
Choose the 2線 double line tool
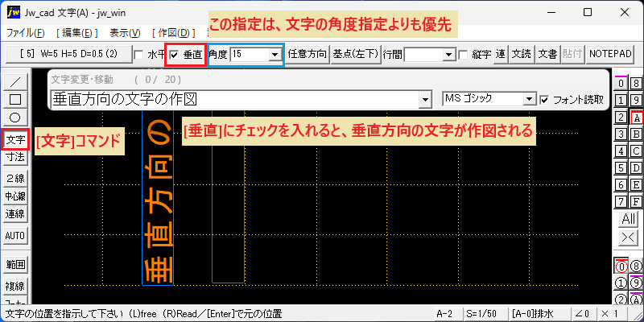point(15,178)
